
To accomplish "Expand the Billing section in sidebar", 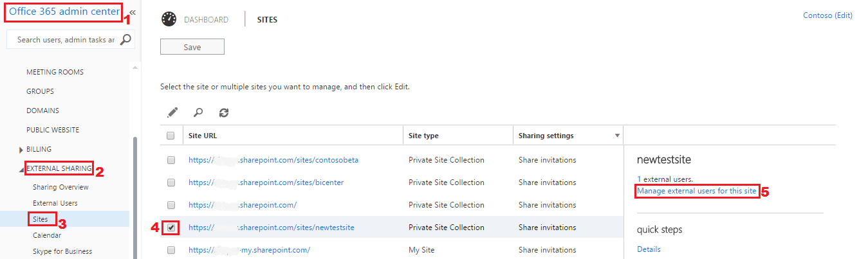I will point(22,150).
